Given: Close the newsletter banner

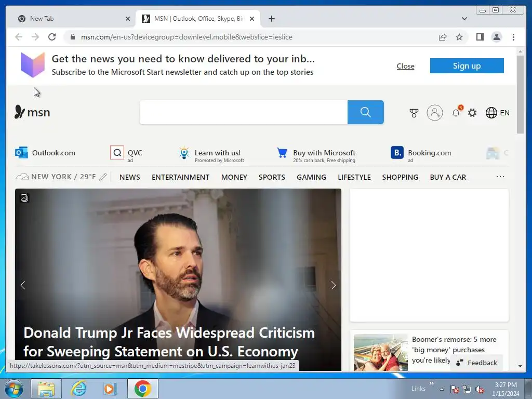Looking at the screenshot, I should click(x=405, y=66).
